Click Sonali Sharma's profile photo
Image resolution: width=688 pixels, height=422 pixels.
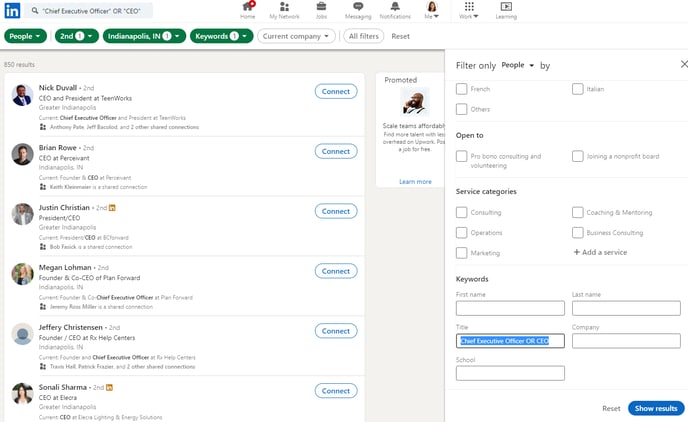22,393
